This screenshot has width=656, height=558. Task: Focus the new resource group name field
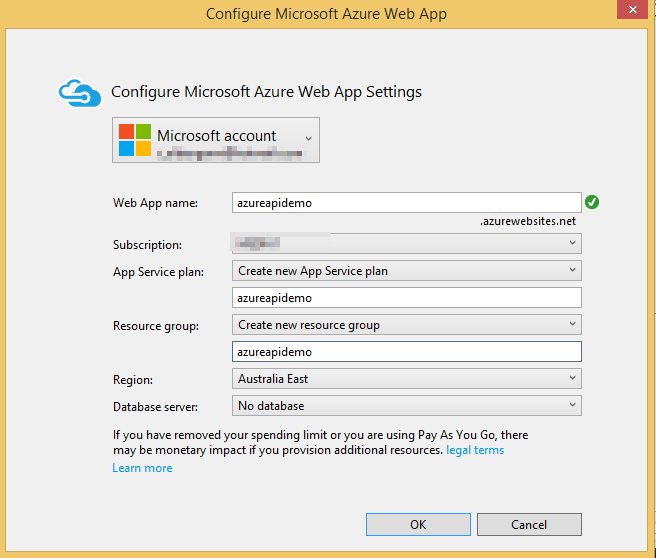point(407,352)
